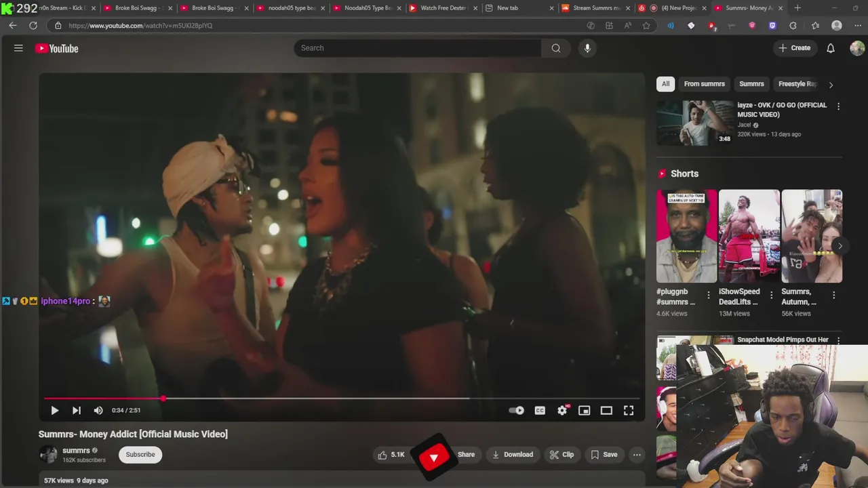
Task: Switch to the first Broke Boi Swagg tab
Action: point(138,8)
